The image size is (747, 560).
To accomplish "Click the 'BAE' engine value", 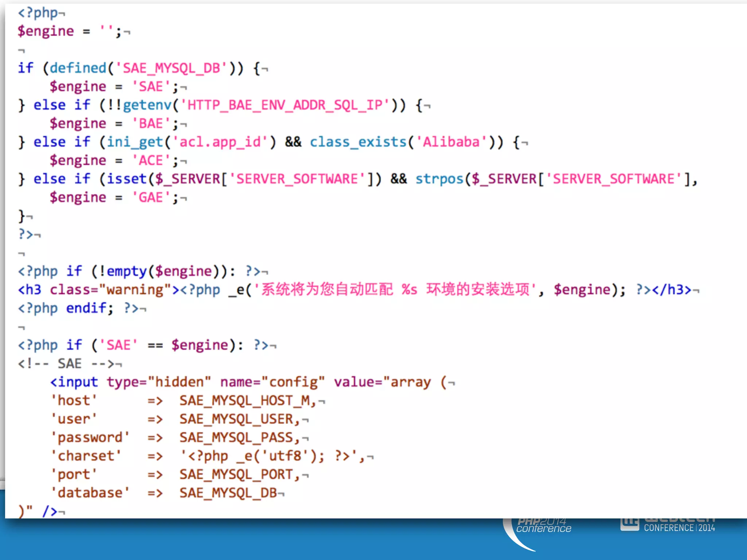I will point(150,124).
